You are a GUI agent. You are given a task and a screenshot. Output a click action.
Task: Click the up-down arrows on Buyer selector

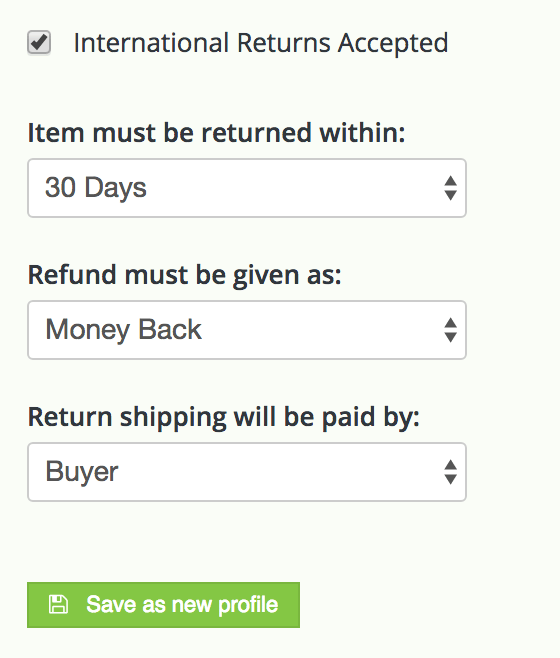[450, 472]
